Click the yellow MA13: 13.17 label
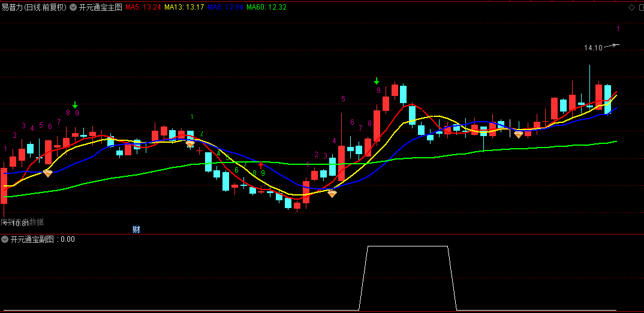 184,7
